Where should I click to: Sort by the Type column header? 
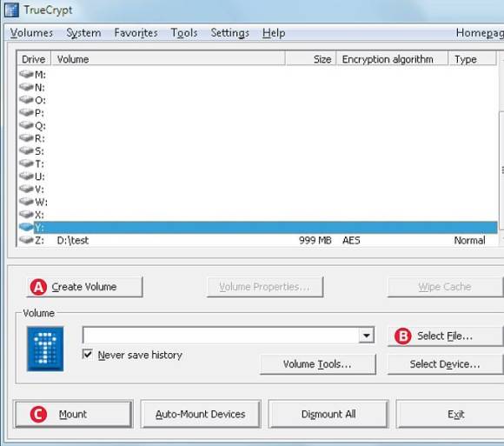click(472, 59)
